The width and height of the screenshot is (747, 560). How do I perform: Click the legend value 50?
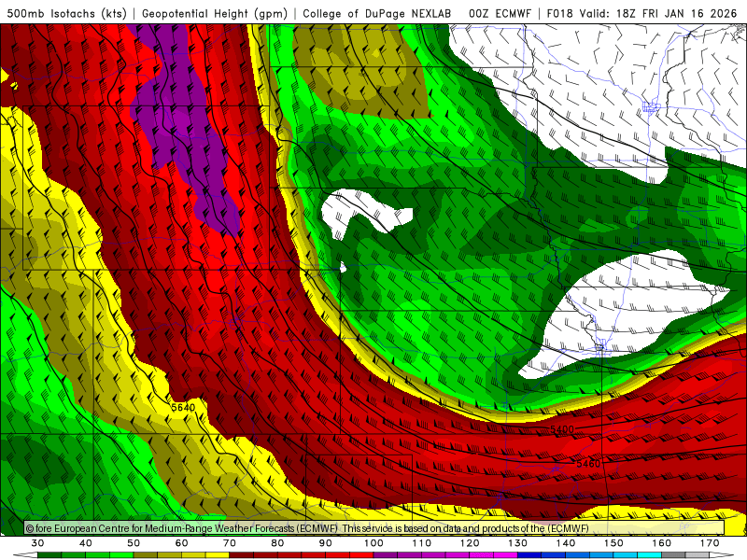click(134, 543)
